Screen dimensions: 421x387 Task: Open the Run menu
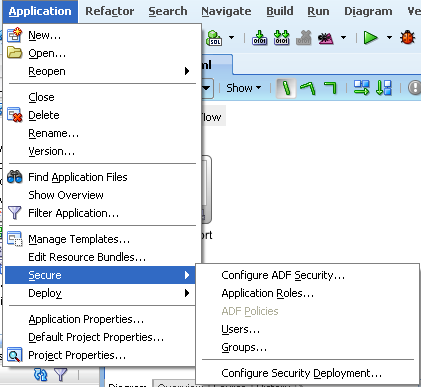[318, 11]
